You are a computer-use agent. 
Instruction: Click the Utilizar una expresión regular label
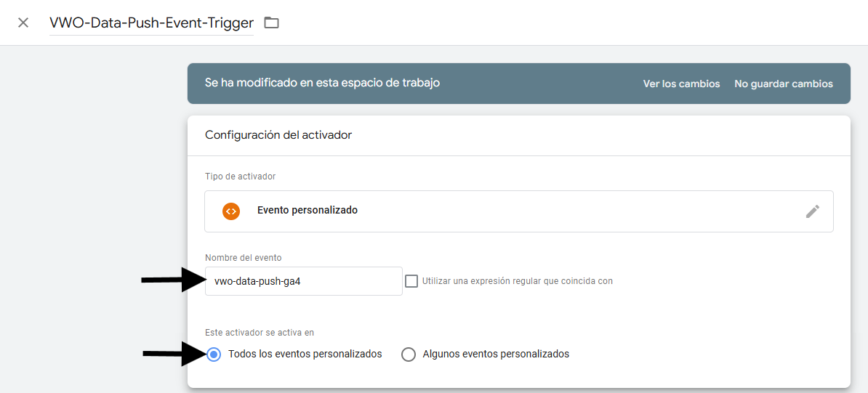tap(517, 281)
